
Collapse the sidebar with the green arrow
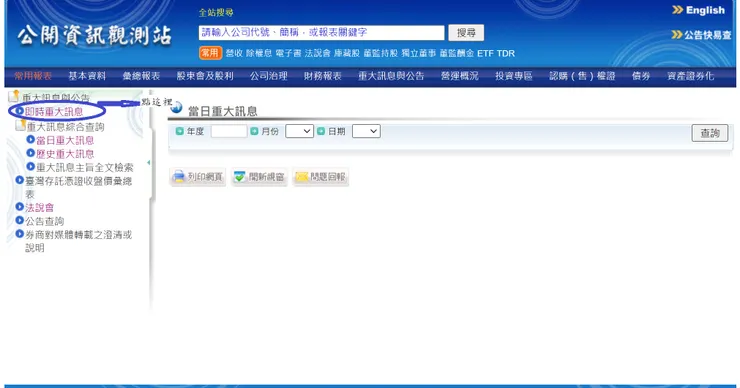coord(149,162)
